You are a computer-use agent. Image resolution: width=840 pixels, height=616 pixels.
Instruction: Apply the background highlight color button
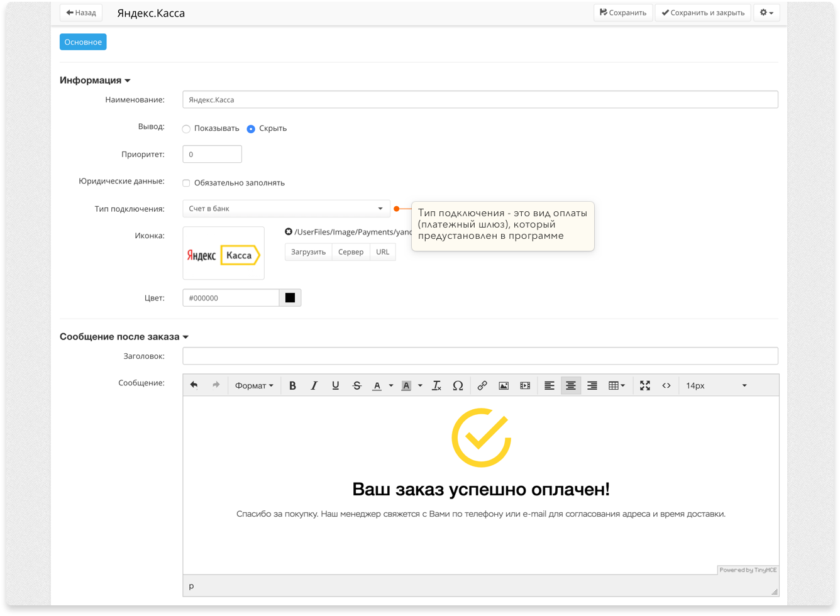click(406, 385)
